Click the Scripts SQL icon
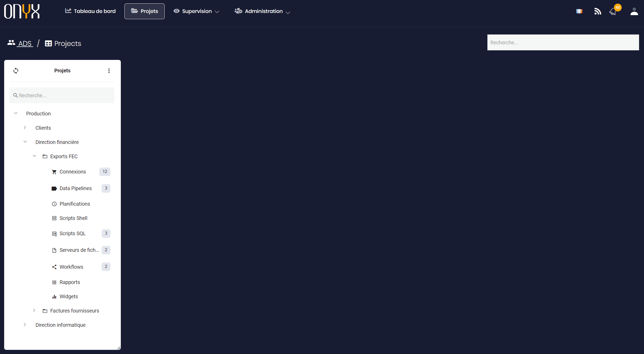The width and height of the screenshot is (644, 354). click(54, 234)
